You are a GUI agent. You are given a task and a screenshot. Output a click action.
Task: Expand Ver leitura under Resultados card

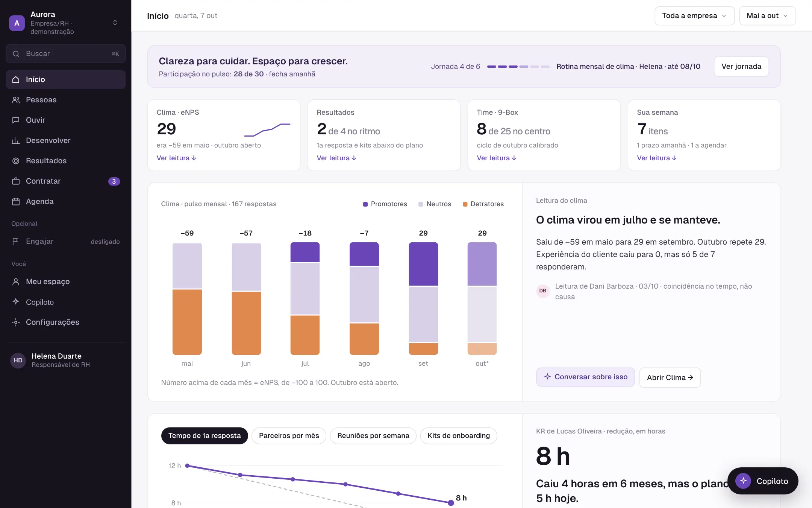[336, 158]
